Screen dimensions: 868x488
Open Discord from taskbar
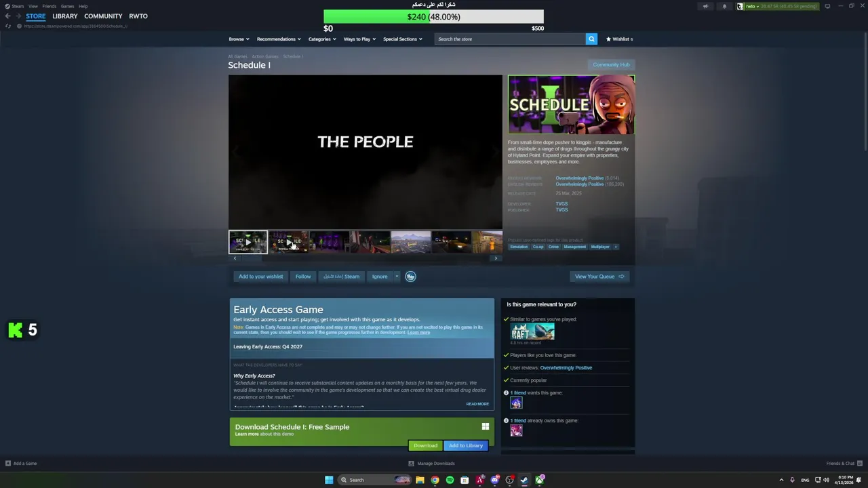pos(495,480)
